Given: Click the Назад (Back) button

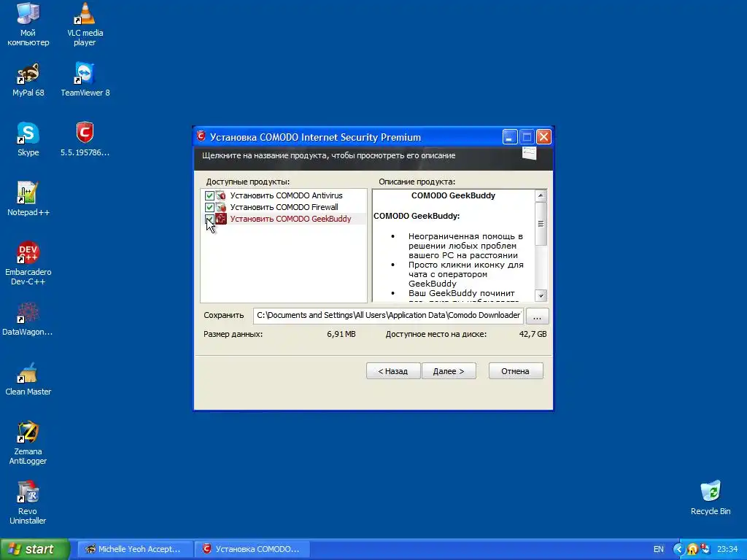Looking at the screenshot, I should click(x=393, y=371).
